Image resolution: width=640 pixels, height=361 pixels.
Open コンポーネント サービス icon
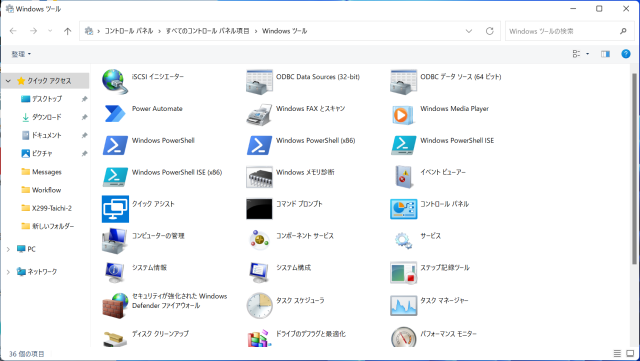(259, 240)
